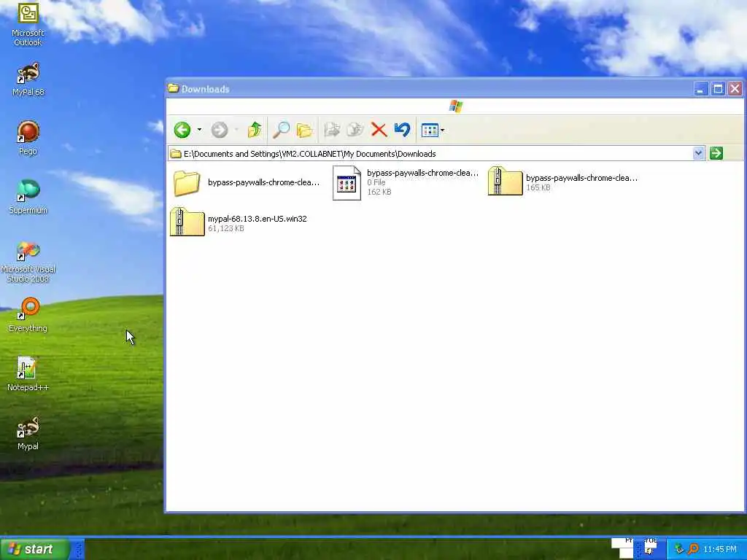Open the Back button history dropdown arrow
747x560 pixels.
click(x=199, y=130)
